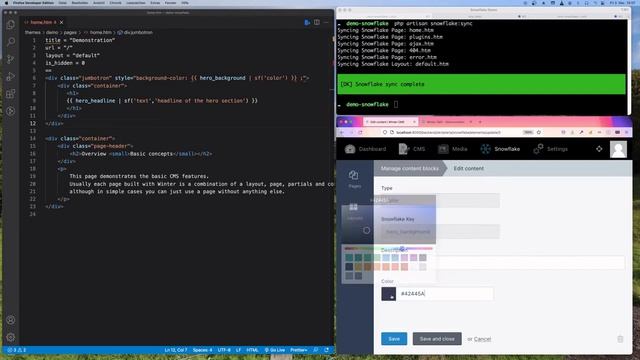640x360 pixels.
Task: Click the blue Save button
Action: 394,339
